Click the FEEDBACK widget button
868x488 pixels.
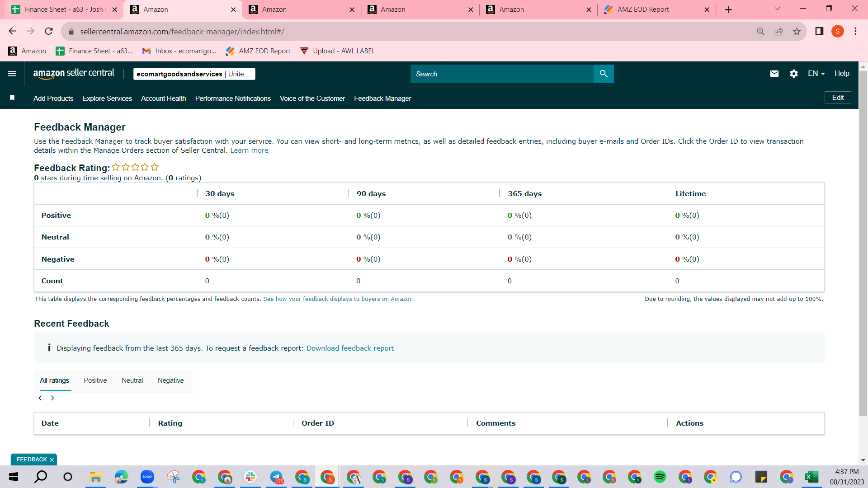[x=32, y=460]
